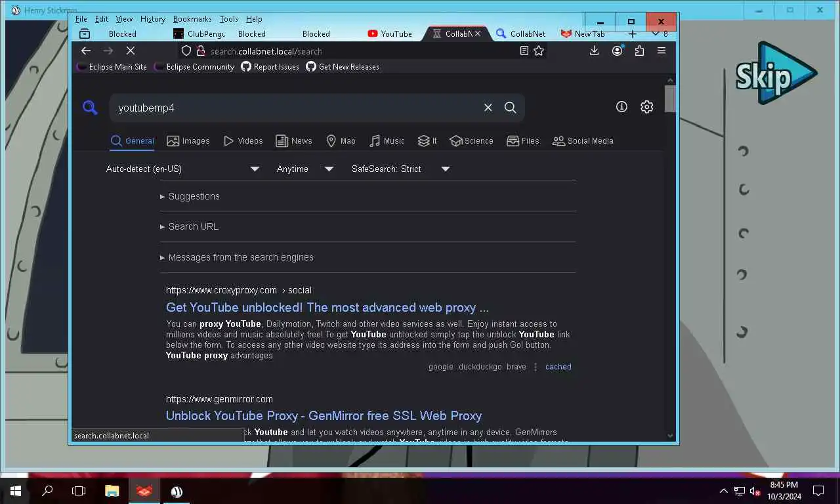View site security padlock info
This screenshot has height=504, width=840.
click(x=201, y=51)
